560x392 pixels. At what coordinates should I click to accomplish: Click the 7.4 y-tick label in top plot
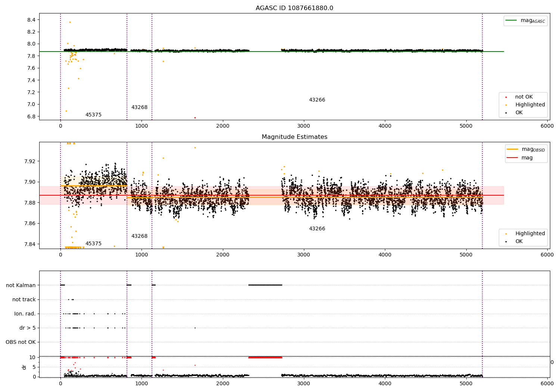click(x=32, y=80)
